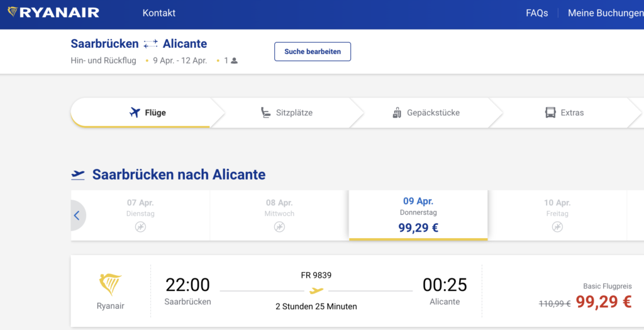Open Meine Buchungen in the header
Screen dimensions: 644x330
(x=605, y=13)
